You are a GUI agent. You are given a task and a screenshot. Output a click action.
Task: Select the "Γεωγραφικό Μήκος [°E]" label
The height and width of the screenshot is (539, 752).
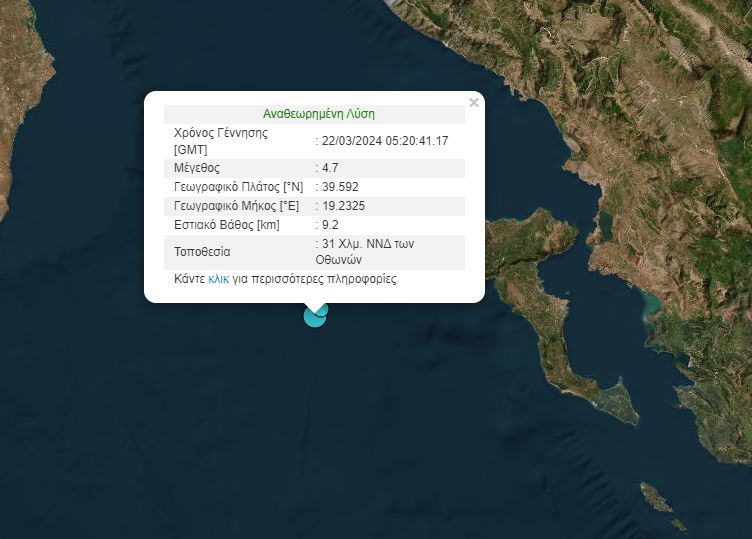point(236,206)
